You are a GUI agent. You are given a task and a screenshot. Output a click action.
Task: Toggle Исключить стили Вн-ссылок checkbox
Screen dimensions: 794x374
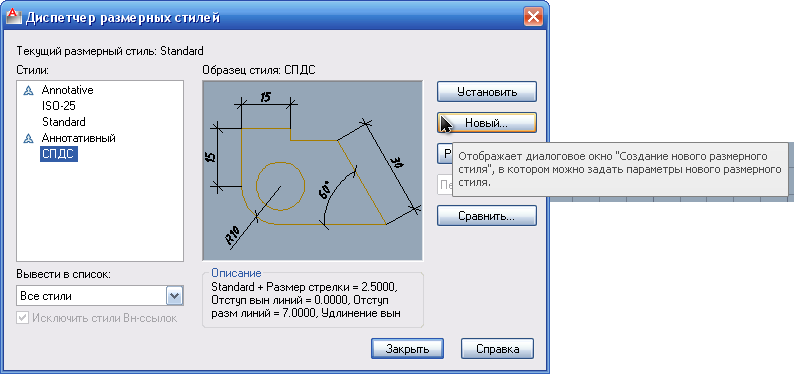click(22, 318)
